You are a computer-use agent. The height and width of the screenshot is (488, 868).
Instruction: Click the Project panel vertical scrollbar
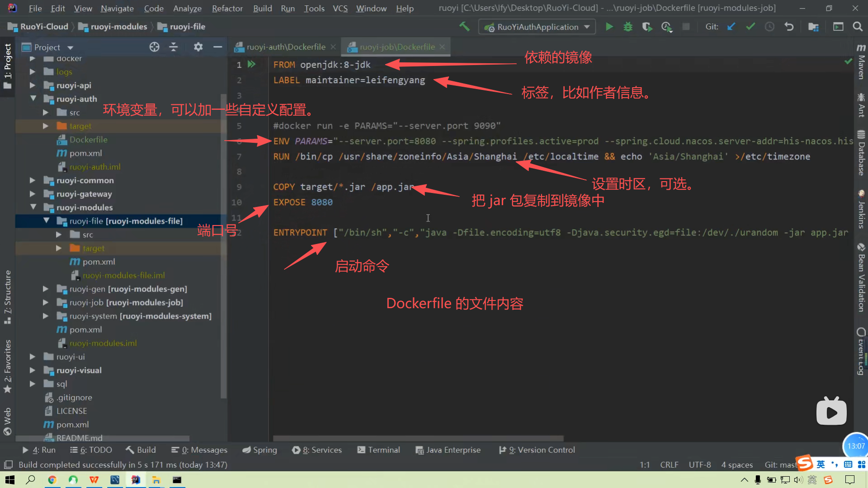coord(223,246)
